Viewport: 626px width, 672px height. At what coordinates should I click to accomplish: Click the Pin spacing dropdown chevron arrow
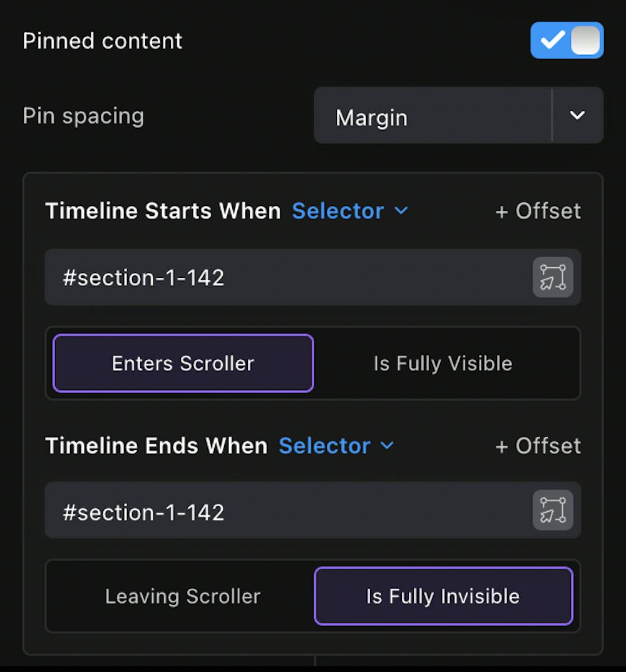coord(577,115)
